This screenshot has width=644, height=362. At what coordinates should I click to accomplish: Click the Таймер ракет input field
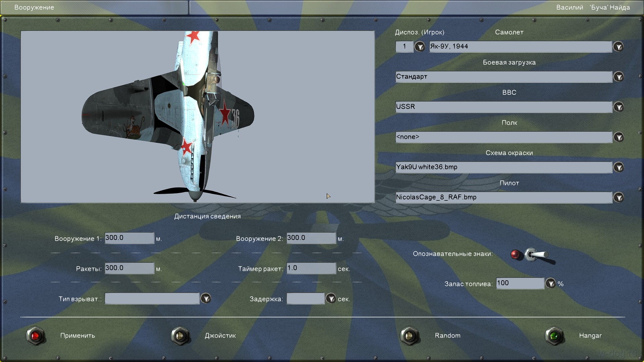click(311, 268)
